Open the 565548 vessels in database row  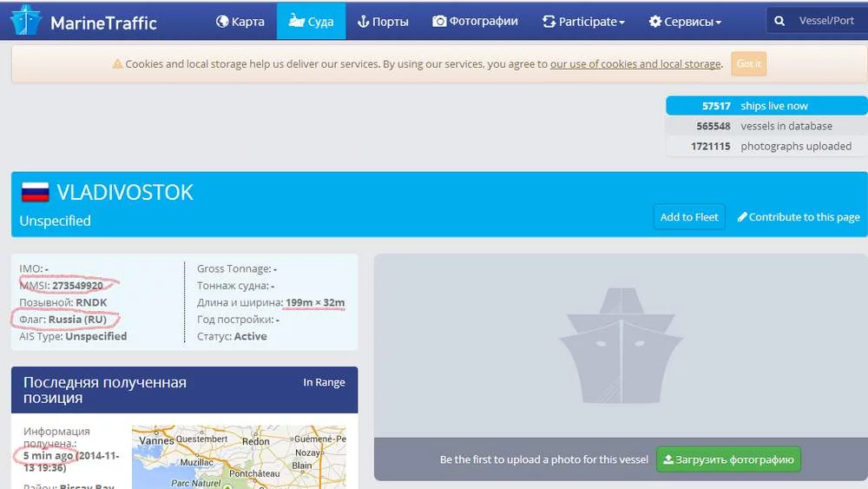(766, 126)
